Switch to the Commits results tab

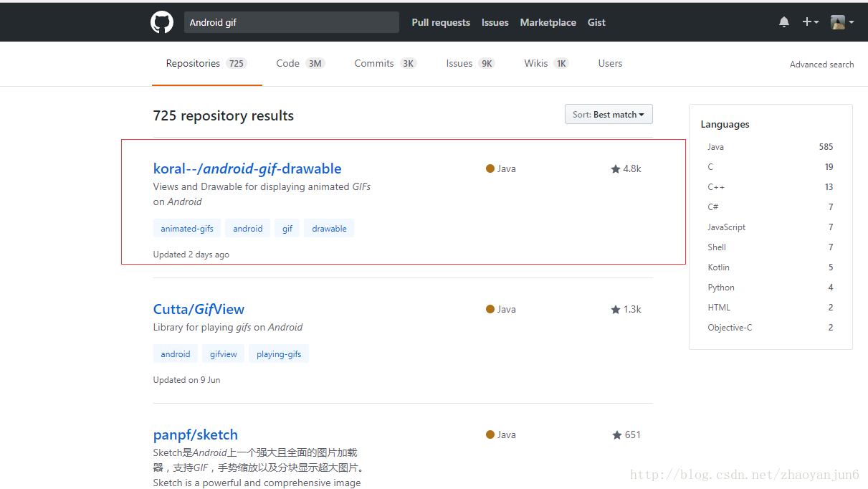386,64
